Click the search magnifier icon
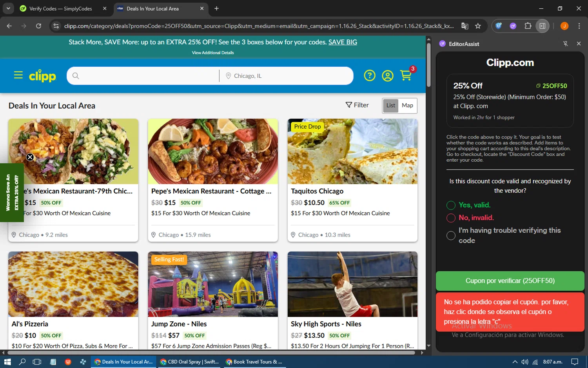 (x=76, y=76)
